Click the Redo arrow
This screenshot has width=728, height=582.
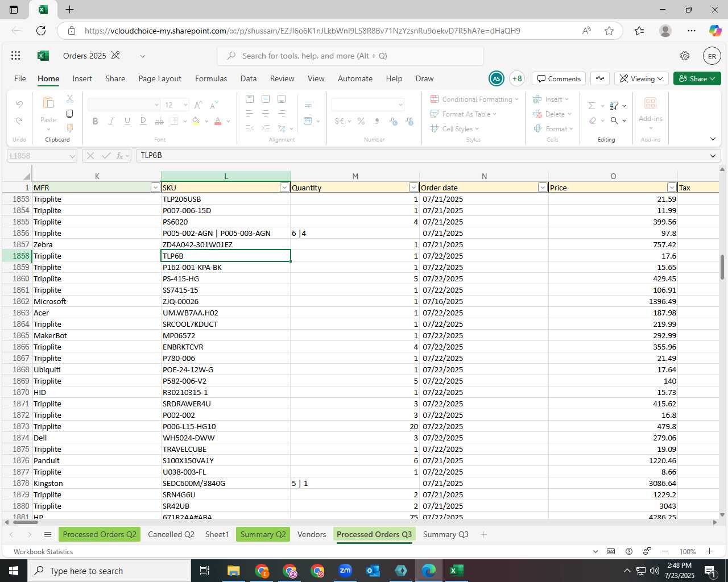pyautogui.click(x=19, y=121)
